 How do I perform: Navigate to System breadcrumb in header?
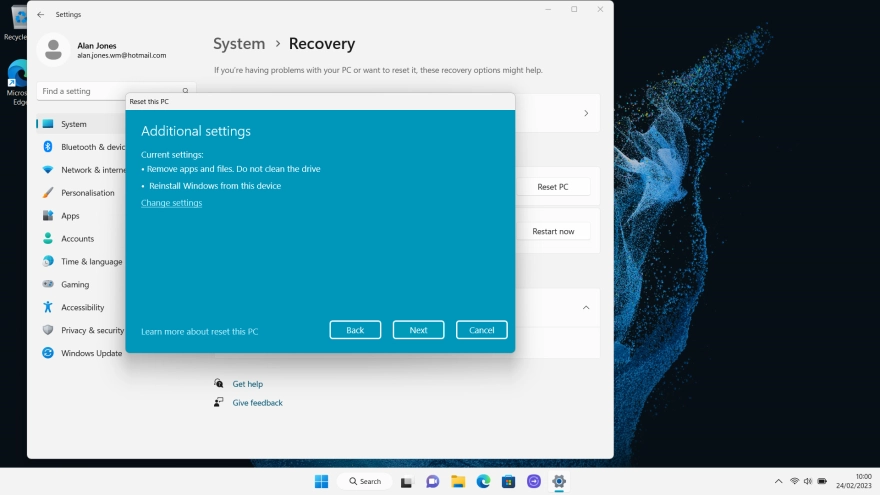(x=239, y=44)
